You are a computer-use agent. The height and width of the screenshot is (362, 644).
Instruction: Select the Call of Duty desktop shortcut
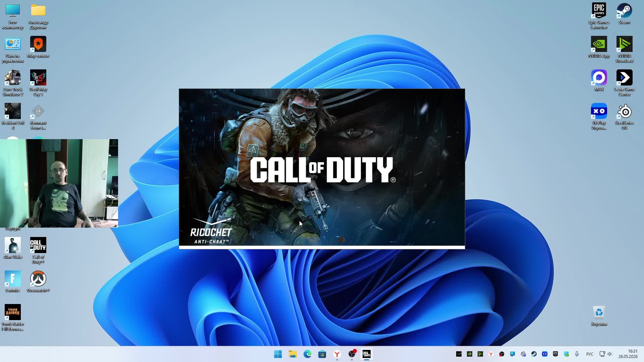tap(38, 251)
